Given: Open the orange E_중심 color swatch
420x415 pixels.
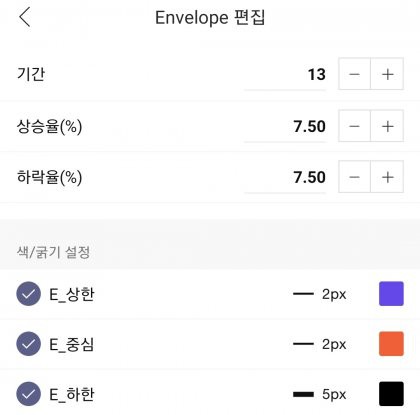Looking at the screenshot, I should pyautogui.click(x=391, y=344).
